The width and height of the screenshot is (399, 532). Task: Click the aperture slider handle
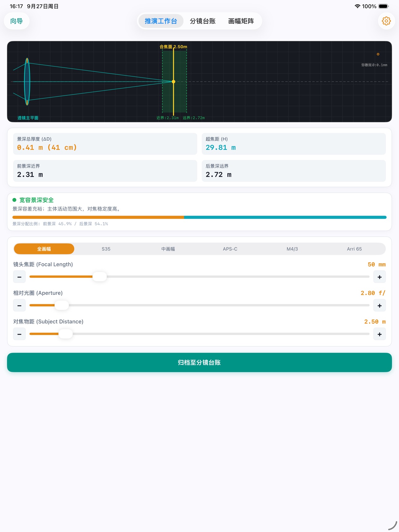click(x=62, y=306)
